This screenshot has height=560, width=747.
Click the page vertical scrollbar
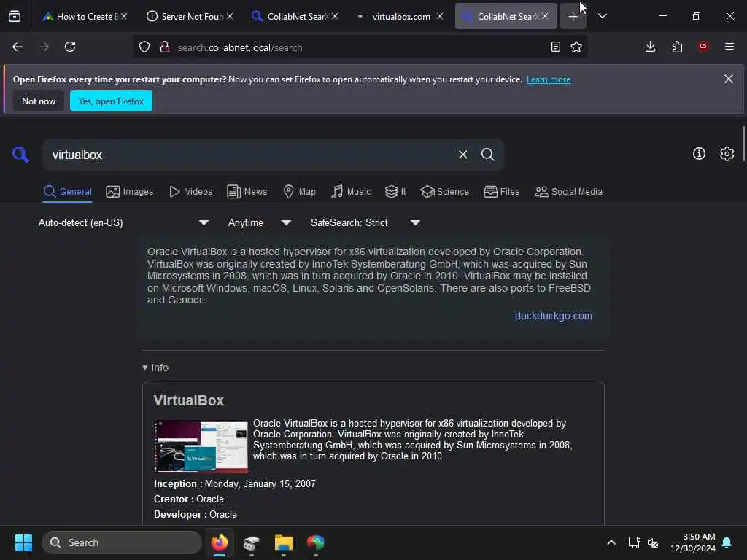point(743,144)
